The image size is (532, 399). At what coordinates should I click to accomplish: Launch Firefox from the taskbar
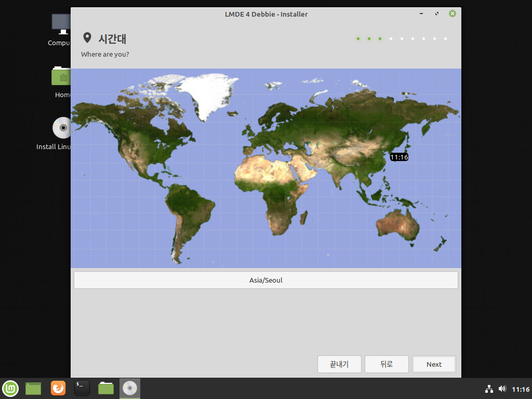[58, 388]
